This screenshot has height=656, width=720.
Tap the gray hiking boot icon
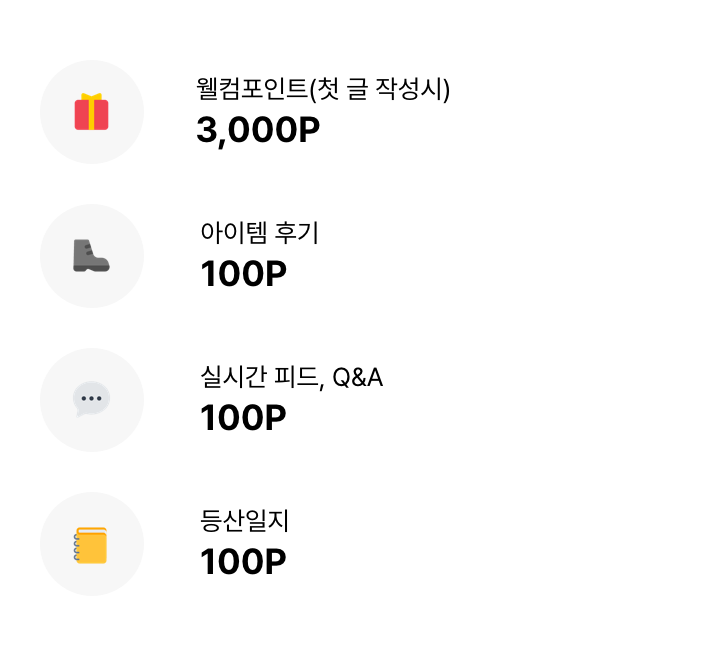(x=91, y=255)
